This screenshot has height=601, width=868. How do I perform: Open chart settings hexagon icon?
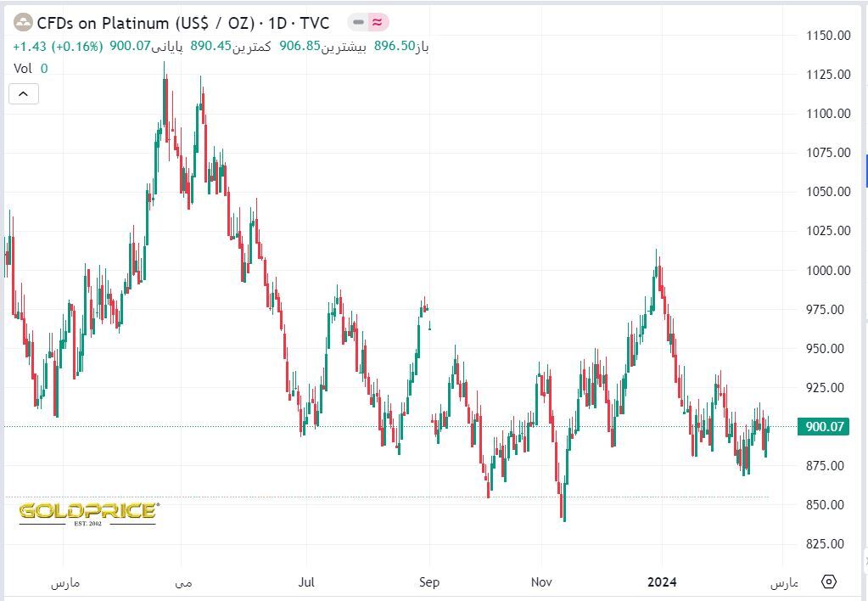coord(828,581)
